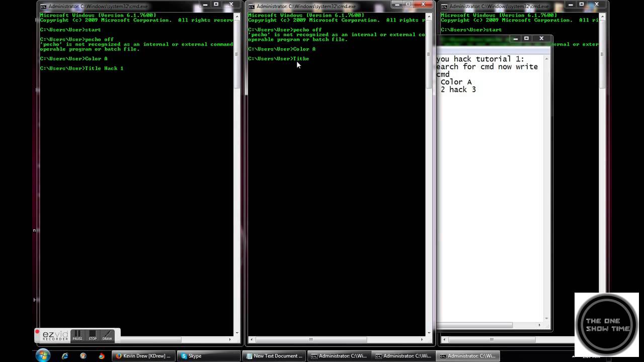Image resolution: width=644 pixels, height=362 pixels.
Task: Click scroll-down arrow in left cmd window
Action: coord(237,332)
